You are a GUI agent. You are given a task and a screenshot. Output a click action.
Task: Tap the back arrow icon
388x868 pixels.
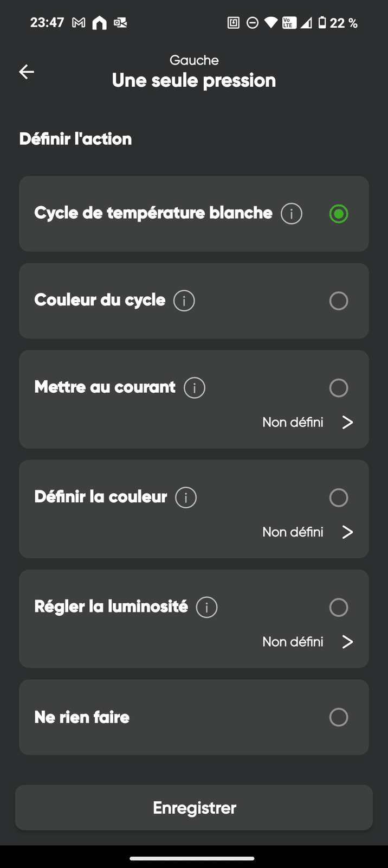click(27, 72)
